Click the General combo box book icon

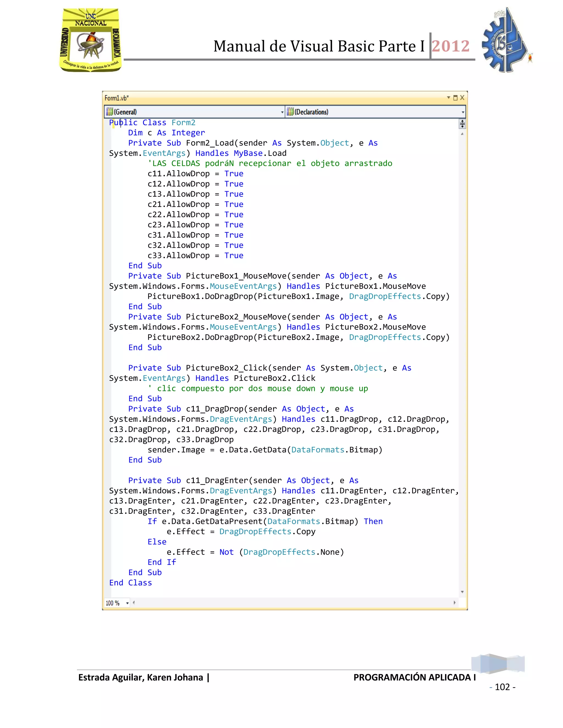coord(109,112)
